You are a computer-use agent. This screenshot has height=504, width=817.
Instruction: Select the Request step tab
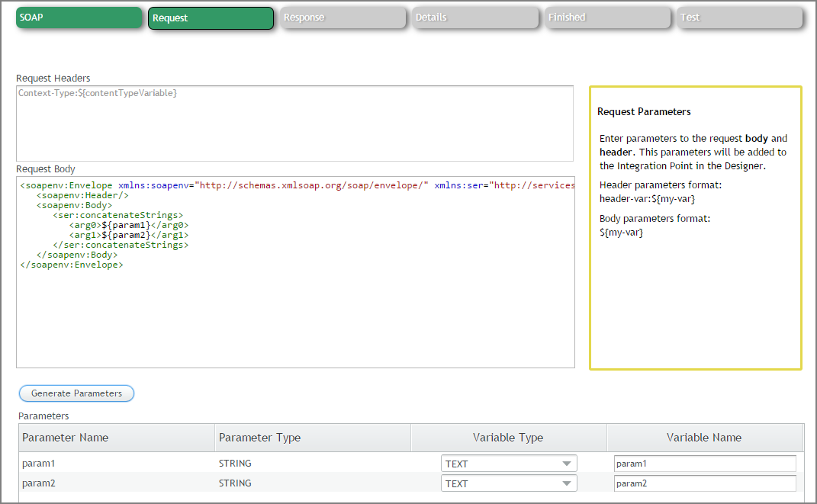click(x=211, y=18)
